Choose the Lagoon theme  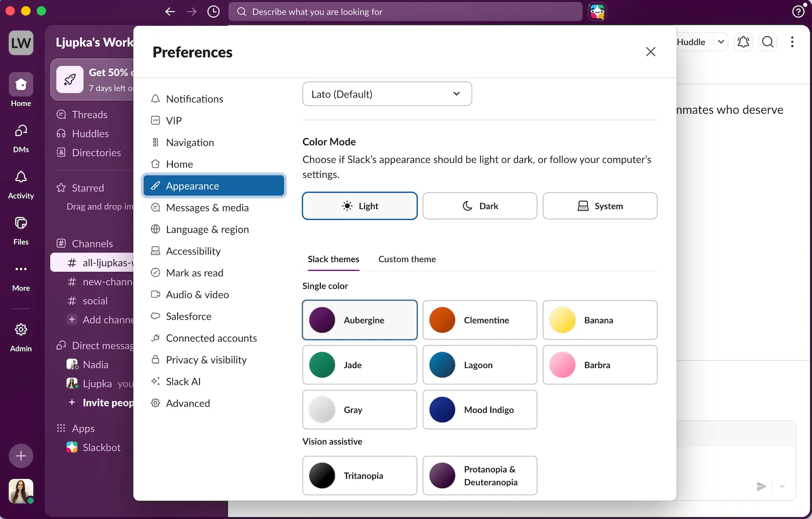480,365
